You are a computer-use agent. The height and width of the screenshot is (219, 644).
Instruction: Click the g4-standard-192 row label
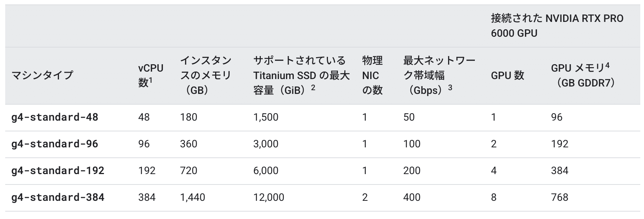pos(57,171)
